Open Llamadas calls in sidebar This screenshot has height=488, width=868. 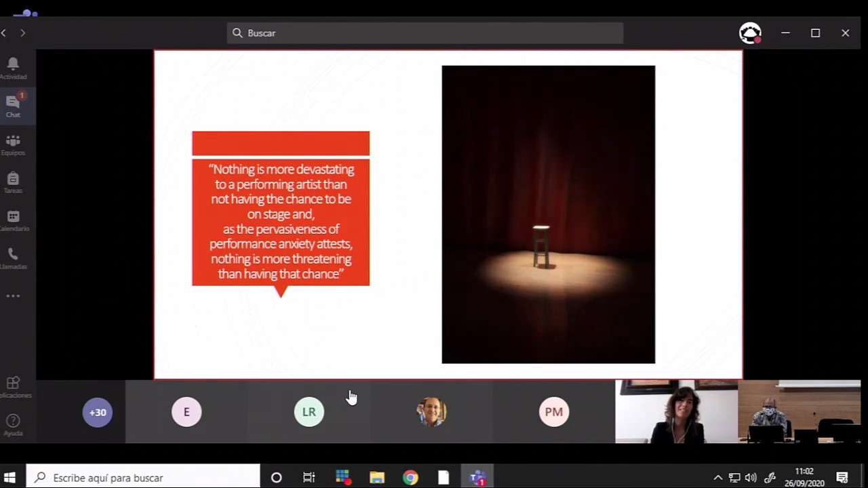click(x=13, y=258)
